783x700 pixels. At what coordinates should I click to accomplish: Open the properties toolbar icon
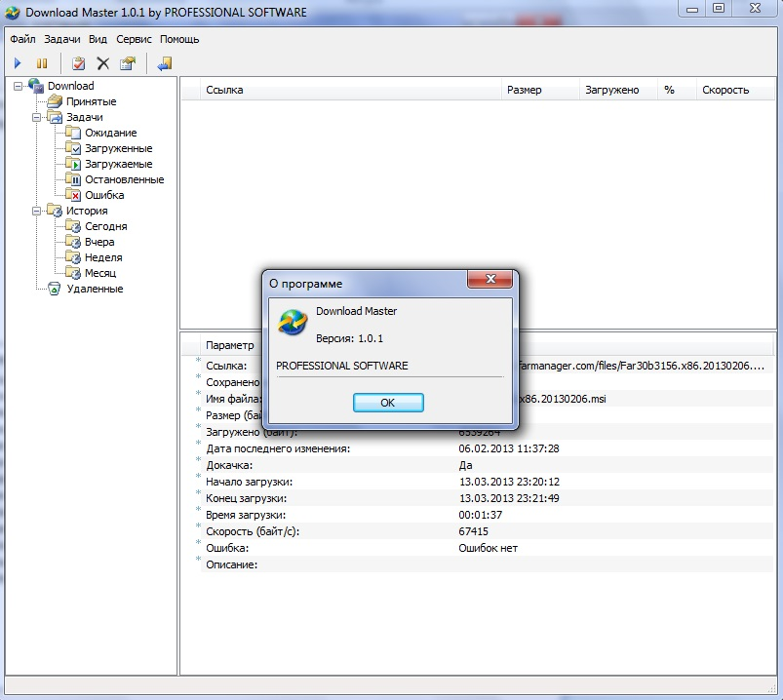(128, 63)
